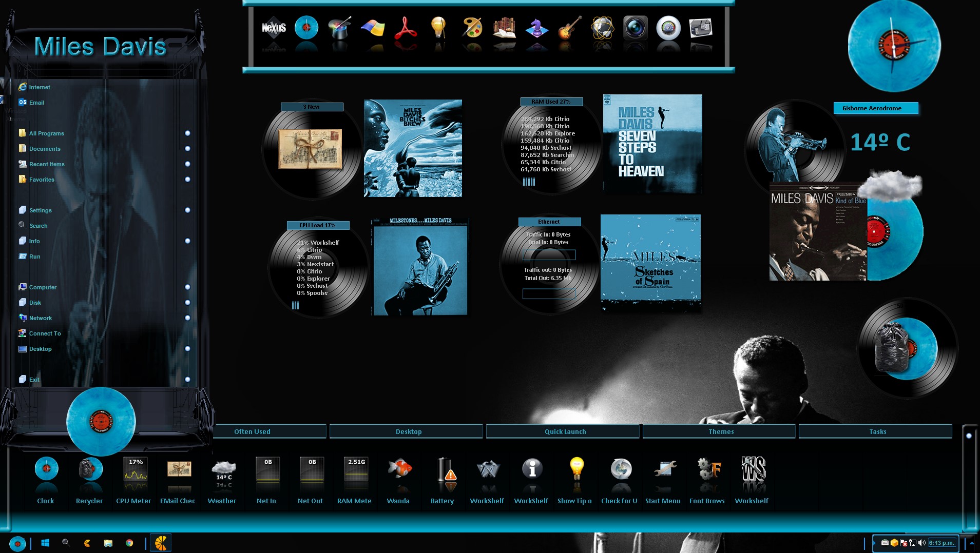
Task: Launch the Adobe Acrobat PDF dock icon
Action: click(x=406, y=28)
